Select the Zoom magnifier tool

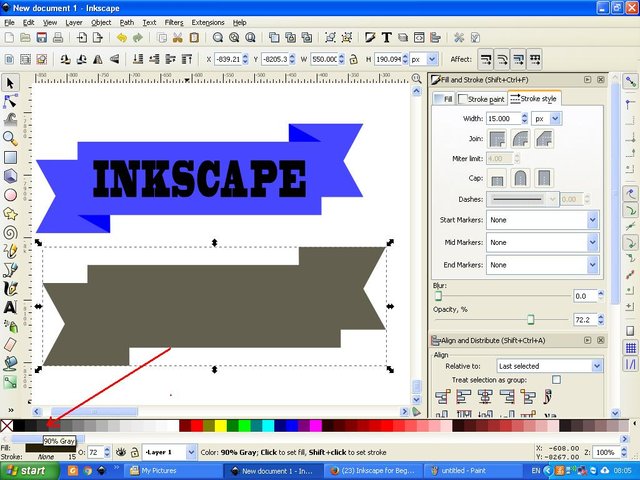10,138
